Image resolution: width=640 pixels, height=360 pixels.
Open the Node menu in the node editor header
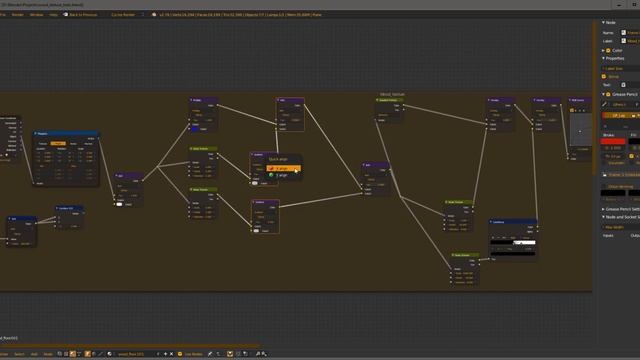(48, 354)
